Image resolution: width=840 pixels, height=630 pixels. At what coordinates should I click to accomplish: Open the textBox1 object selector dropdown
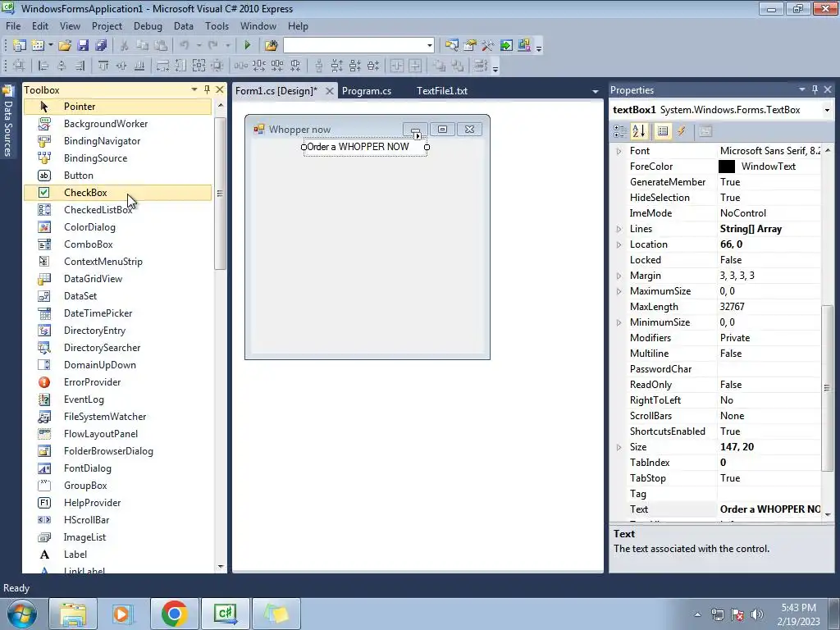pos(827,110)
